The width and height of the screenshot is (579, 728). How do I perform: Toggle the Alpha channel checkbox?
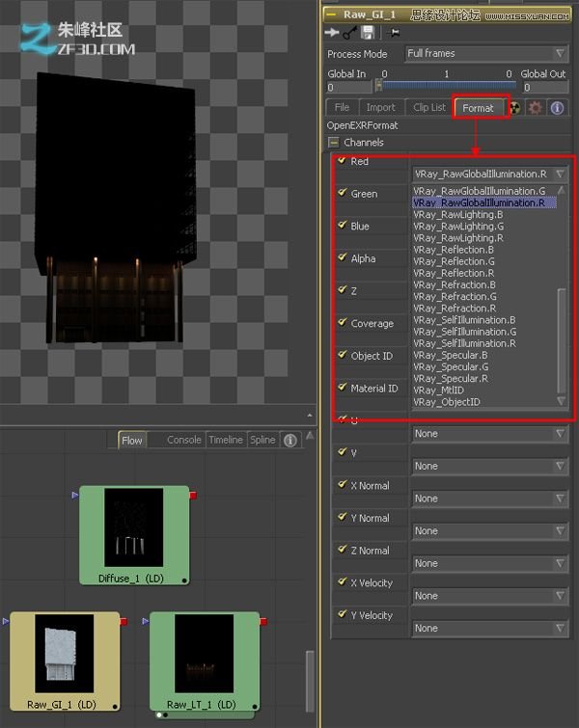343,257
